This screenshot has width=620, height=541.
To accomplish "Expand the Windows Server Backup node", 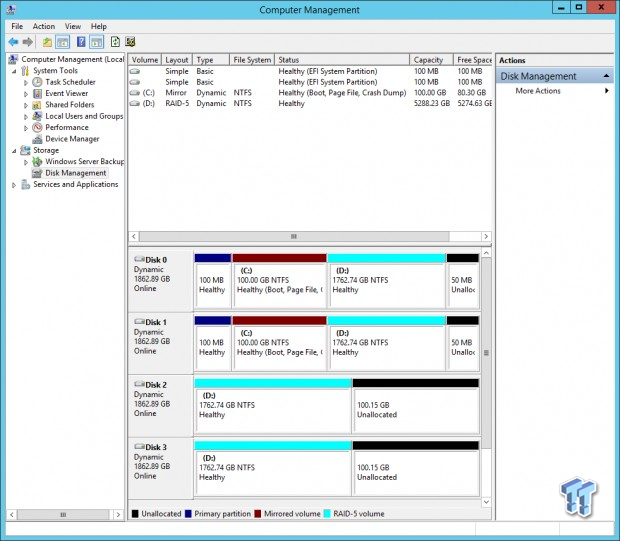I will (26, 162).
